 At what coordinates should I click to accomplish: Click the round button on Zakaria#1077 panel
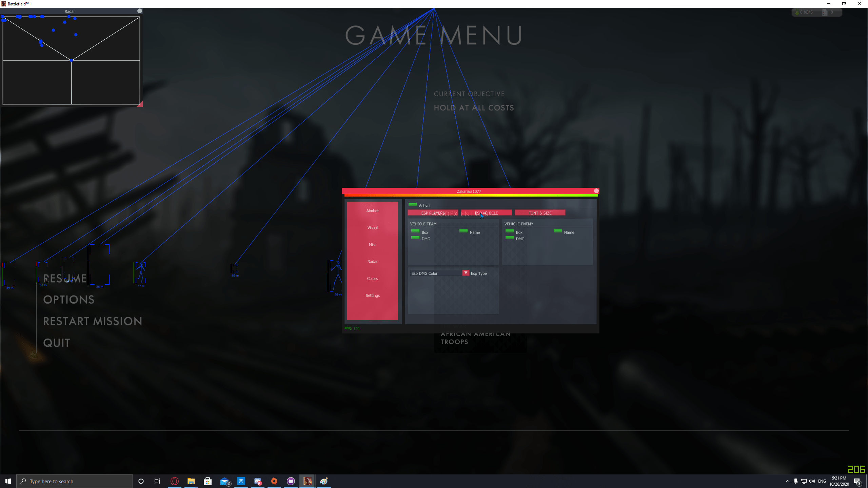tap(596, 191)
